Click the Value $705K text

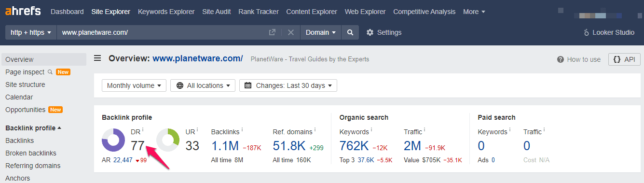422,160
